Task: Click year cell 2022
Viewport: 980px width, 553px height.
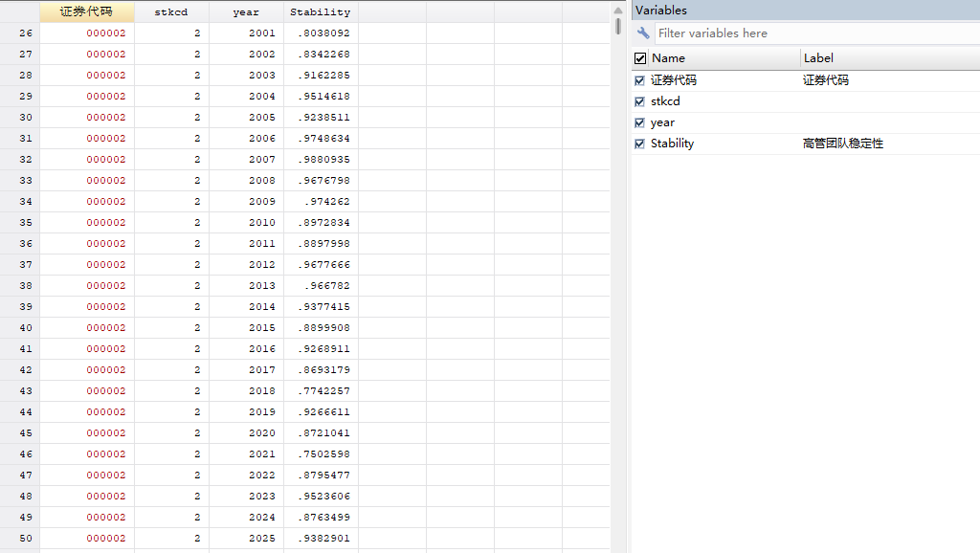Action: (x=246, y=475)
